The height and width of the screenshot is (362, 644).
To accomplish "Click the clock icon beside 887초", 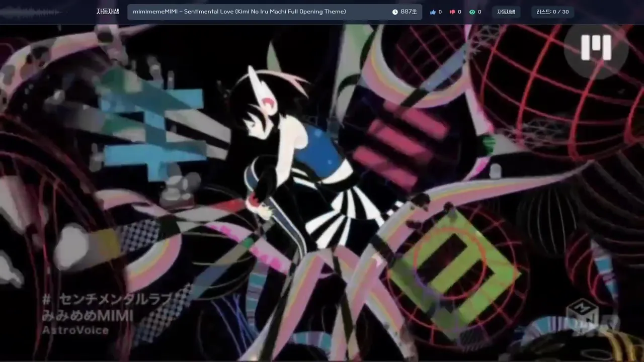I will [x=395, y=12].
